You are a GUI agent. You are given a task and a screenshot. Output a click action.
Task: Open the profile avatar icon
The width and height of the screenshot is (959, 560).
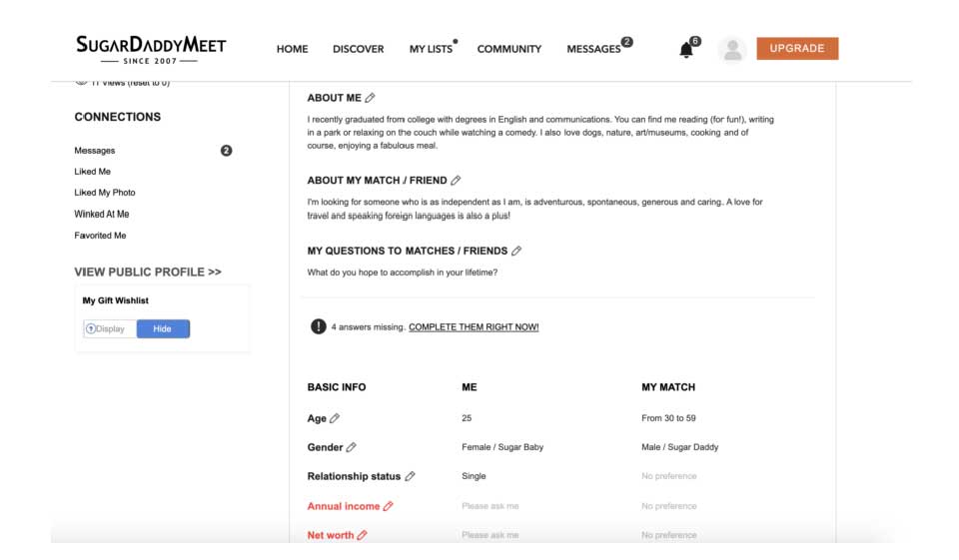tap(732, 50)
